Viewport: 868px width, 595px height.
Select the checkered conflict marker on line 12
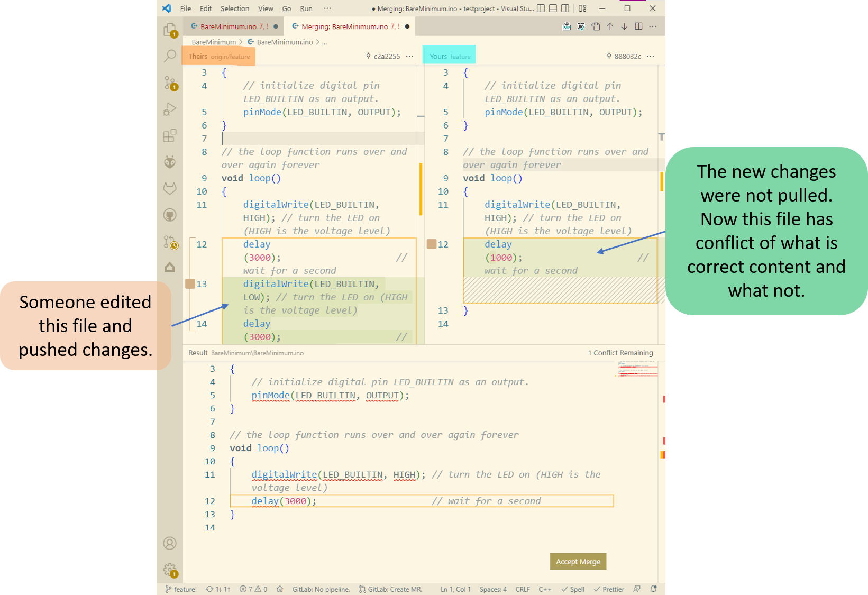point(561,289)
